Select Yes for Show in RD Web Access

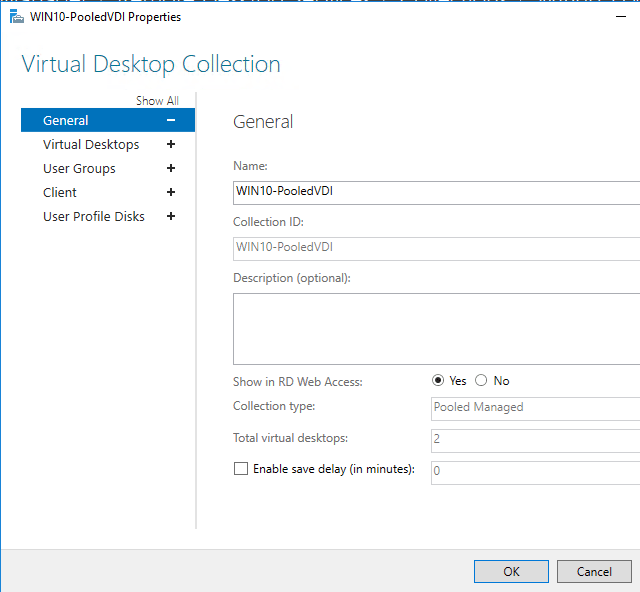[438, 380]
